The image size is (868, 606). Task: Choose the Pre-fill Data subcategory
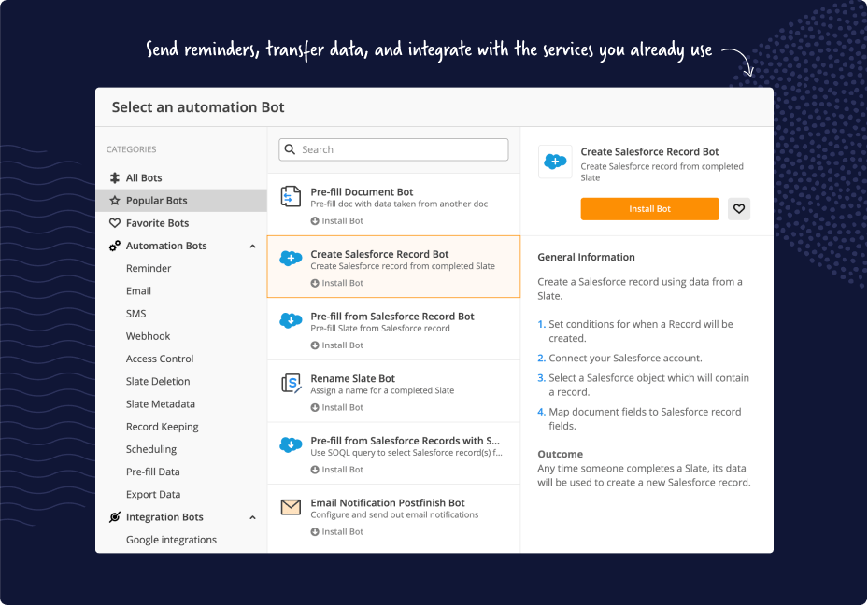(x=153, y=472)
